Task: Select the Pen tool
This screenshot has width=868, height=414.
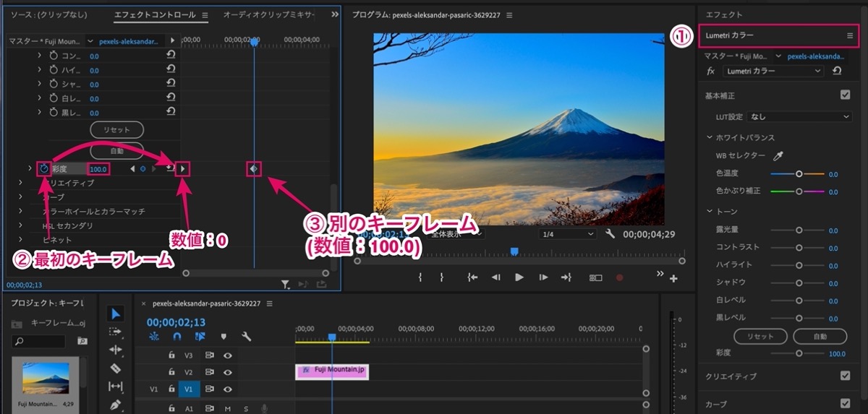Action: [116, 405]
